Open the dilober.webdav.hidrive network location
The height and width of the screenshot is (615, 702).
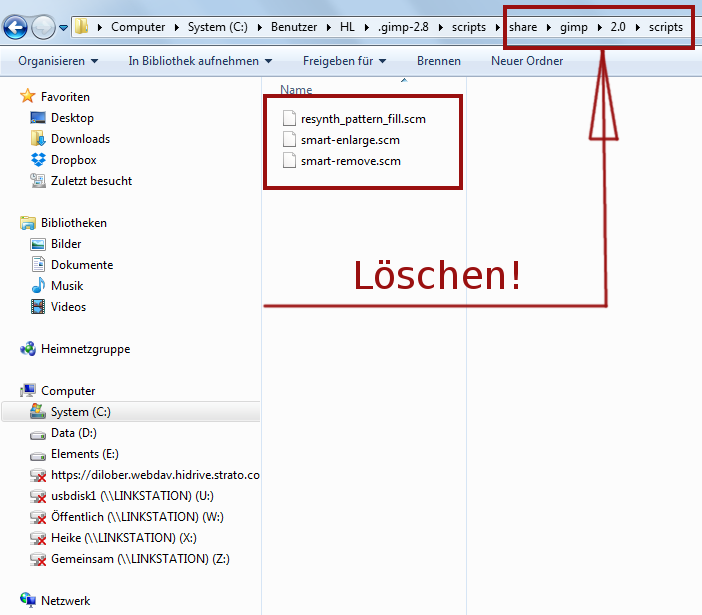[x=155, y=475]
